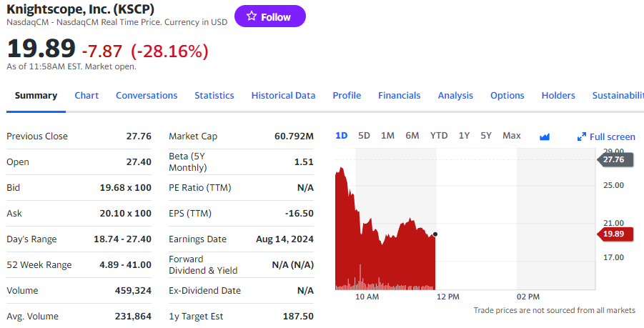Click the red 19.89 price chart label

pyautogui.click(x=615, y=234)
